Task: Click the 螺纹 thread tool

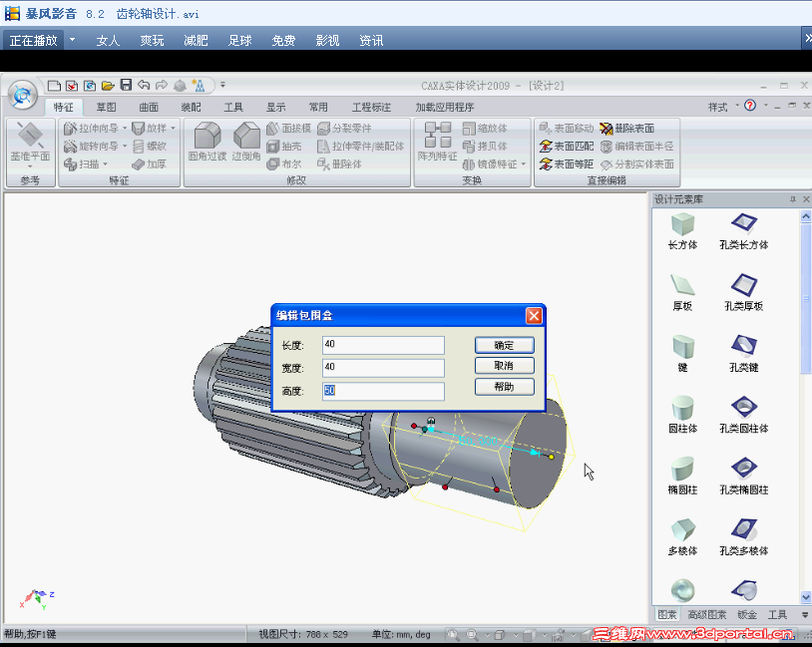Action: click(150, 147)
